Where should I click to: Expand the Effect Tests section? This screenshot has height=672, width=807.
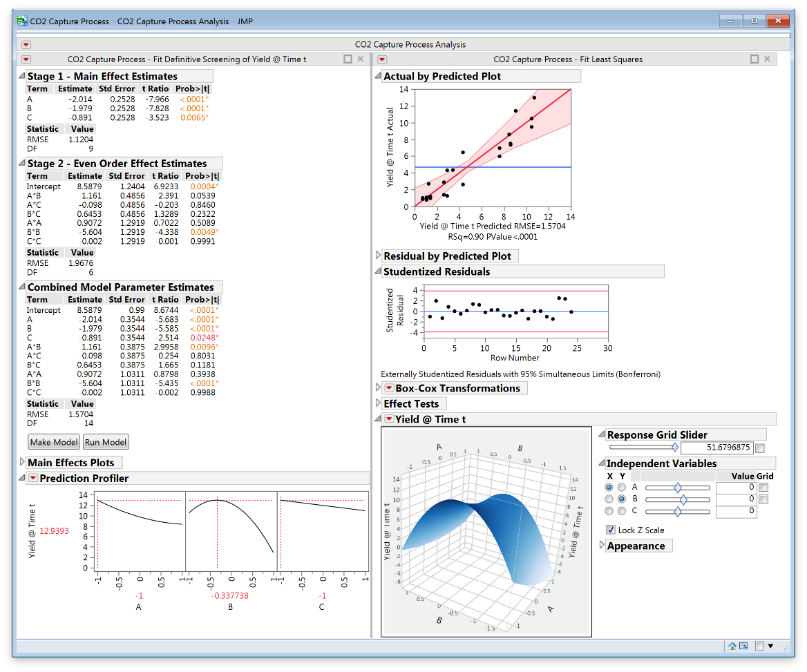379,403
